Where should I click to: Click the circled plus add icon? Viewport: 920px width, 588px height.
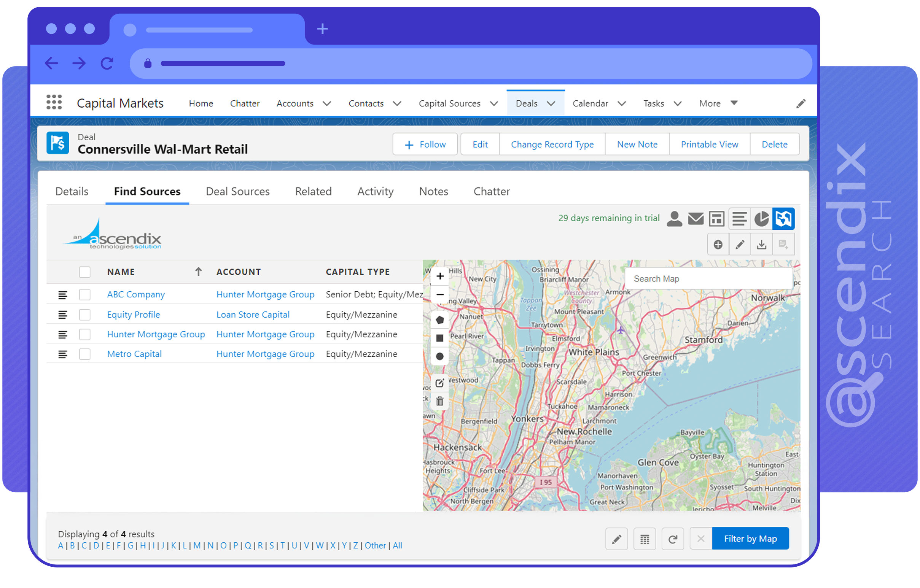[x=718, y=244]
